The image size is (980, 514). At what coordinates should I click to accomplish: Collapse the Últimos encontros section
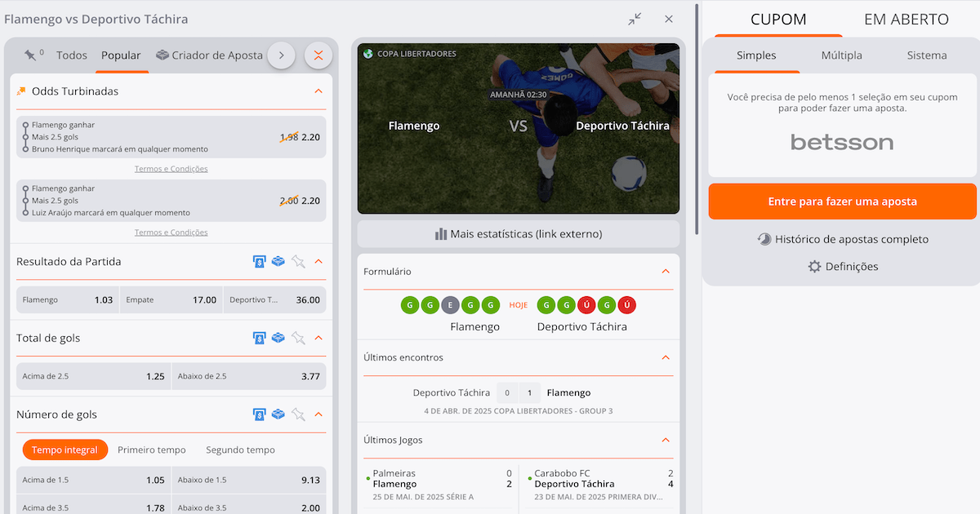(666, 357)
